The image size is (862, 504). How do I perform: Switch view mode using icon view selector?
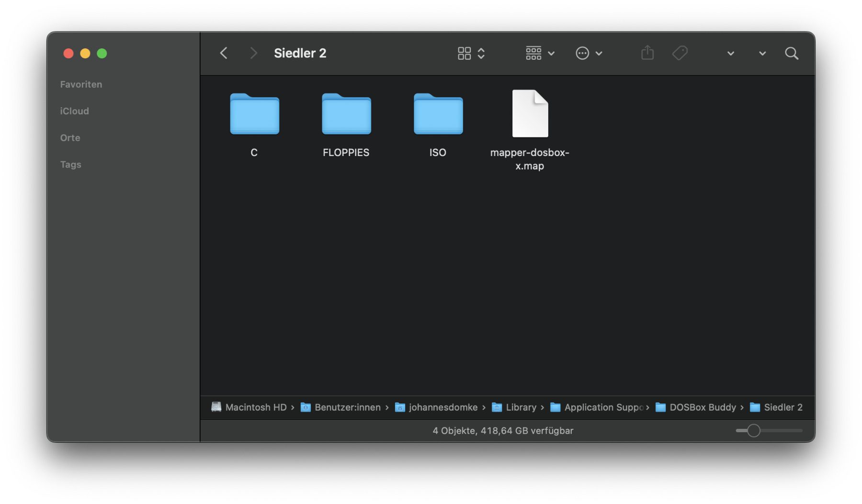(471, 53)
